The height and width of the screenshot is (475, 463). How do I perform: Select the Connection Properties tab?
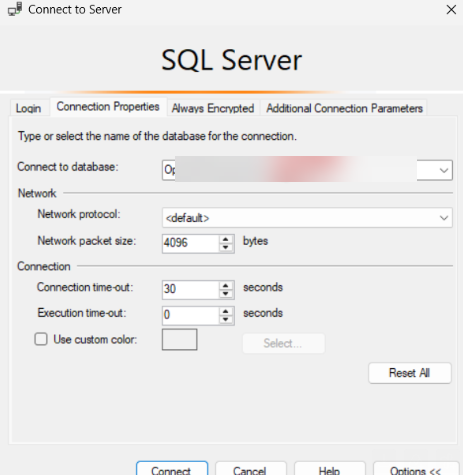pyautogui.click(x=108, y=107)
